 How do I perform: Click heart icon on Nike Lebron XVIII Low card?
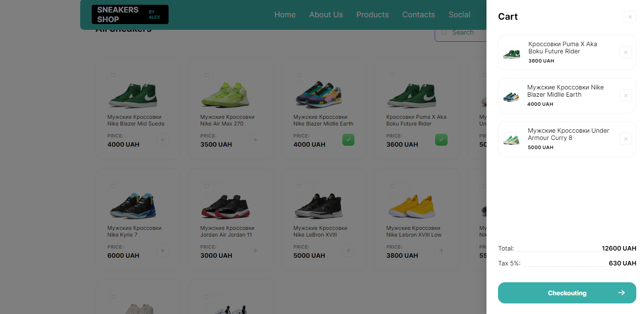coord(392,186)
